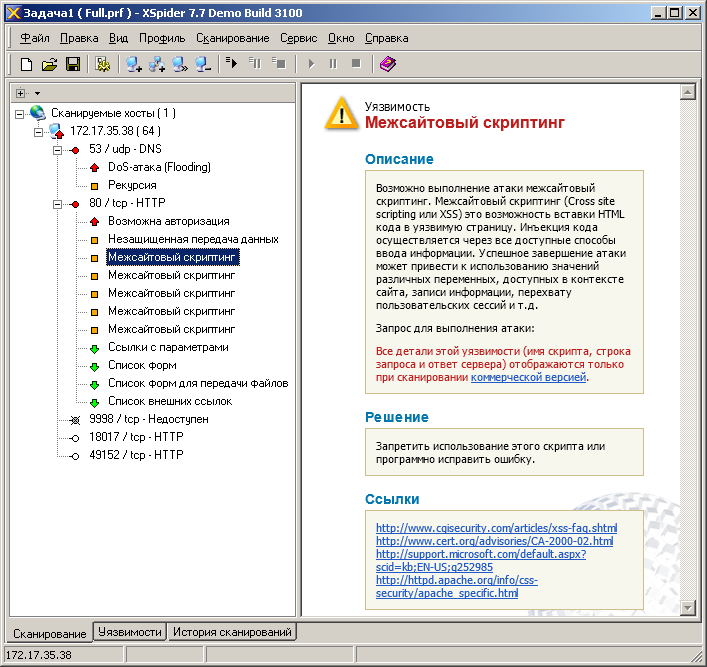
Task: Open the Сканирование menu
Action: [x=233, y=38]
